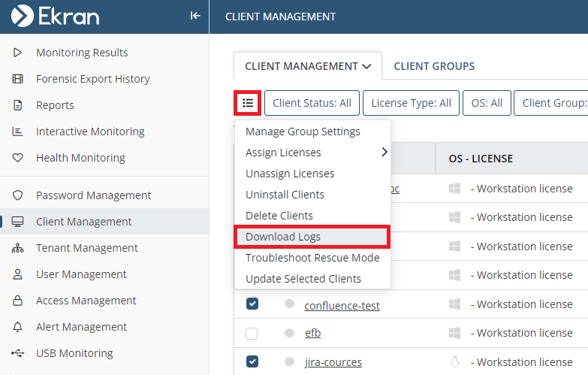The width and height of the screenshot is (588, 375).
Task: Open the Client Status filter dropdown
Action: pyautogui.click(x=312, y=103)
